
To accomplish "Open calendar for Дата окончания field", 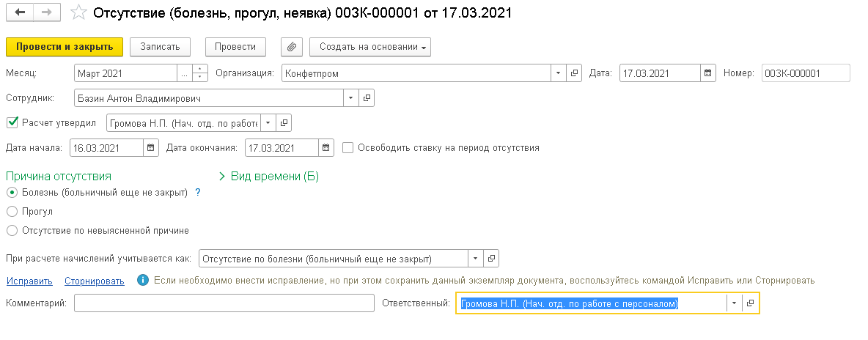I will click(326, 147).
